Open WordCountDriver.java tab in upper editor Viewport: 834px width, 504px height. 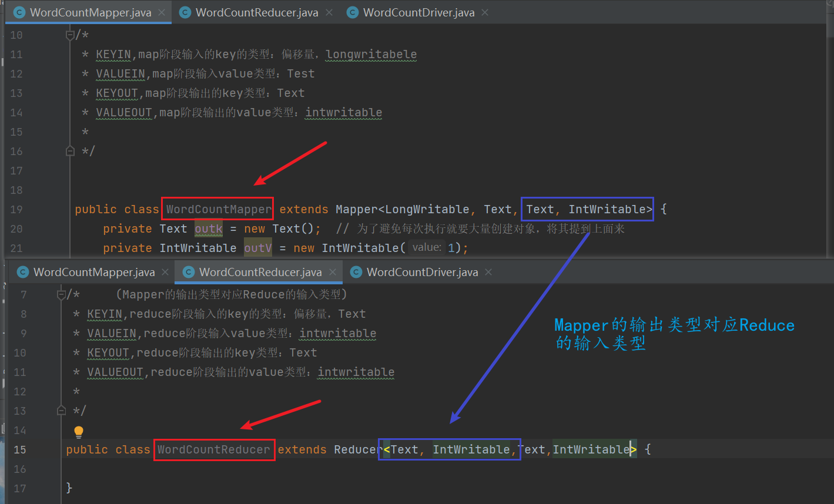pyautogui.click(x=418, y=12)
